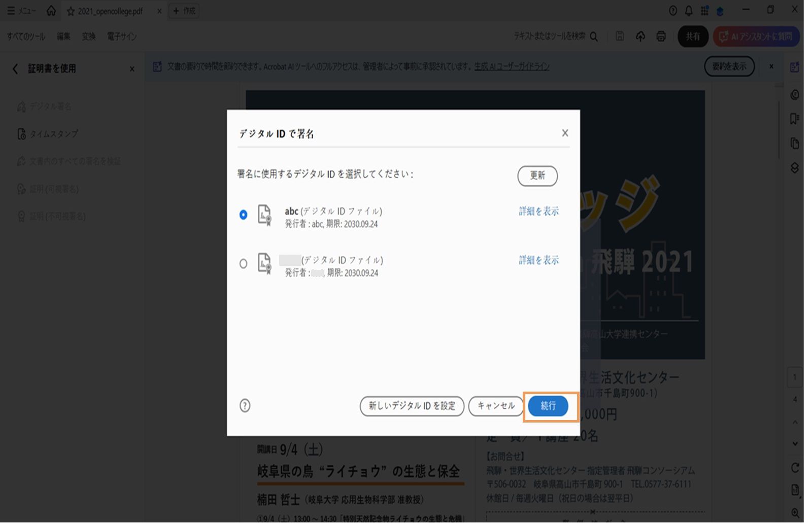Click the page number input field
812x524 pixels.
coord(795,377)
